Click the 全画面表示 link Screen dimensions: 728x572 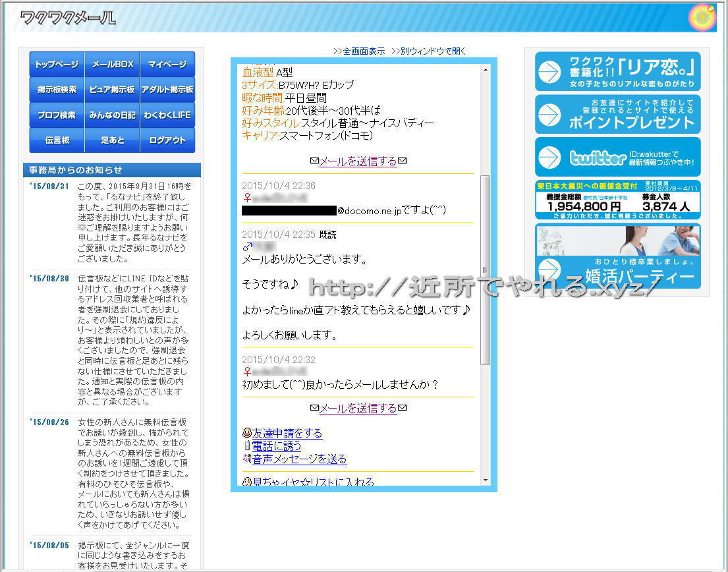click(x=359, y=51)
